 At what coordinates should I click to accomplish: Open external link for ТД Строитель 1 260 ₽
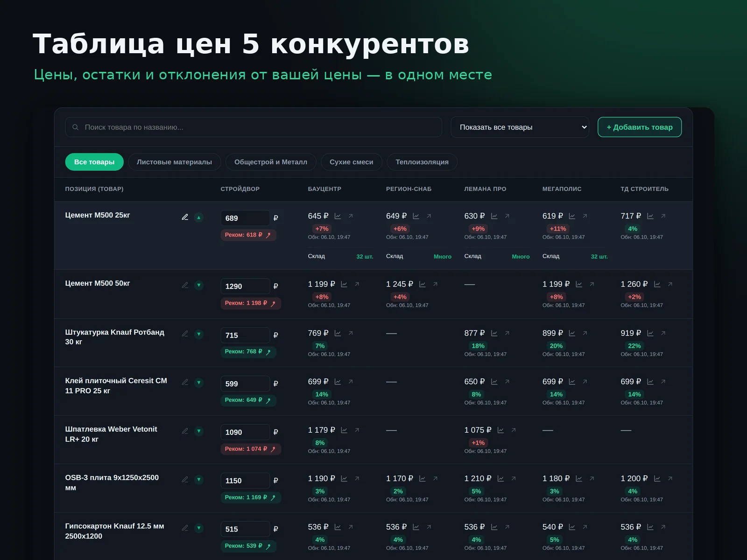(670, 284)
